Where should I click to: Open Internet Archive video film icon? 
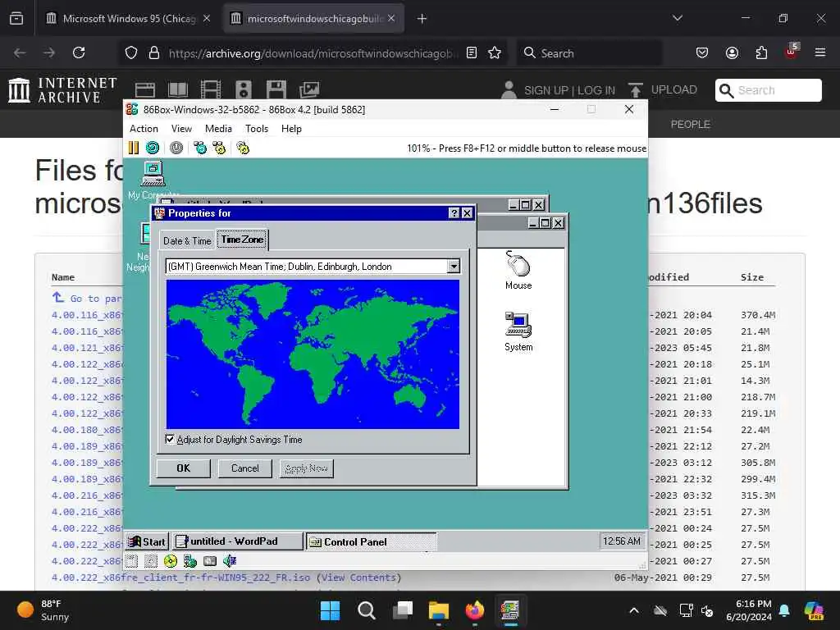(210, 89)
